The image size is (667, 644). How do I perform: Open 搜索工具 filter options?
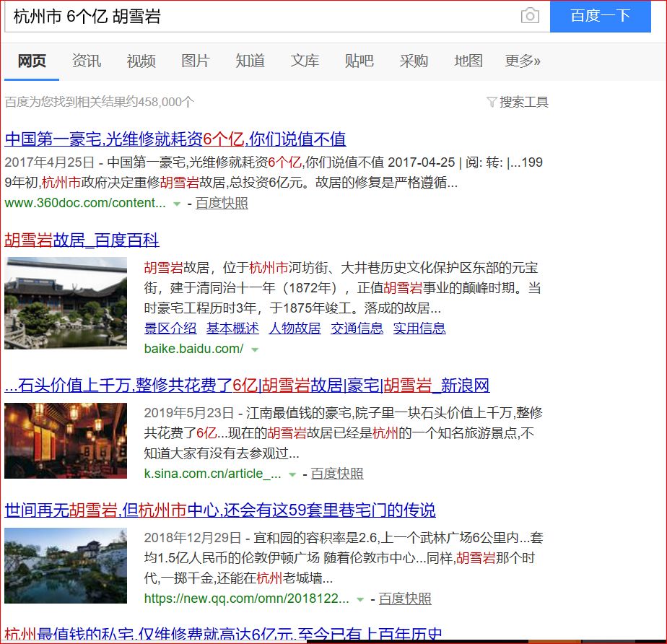[x=523, y=102]
